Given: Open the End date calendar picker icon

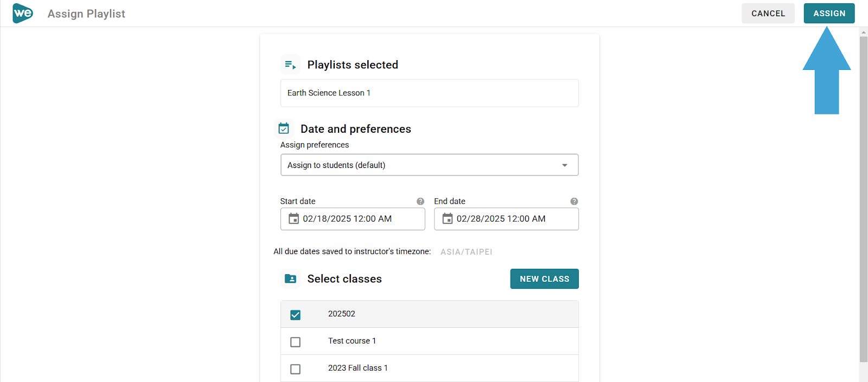Looking at the screenshot, I should [x=448, y=219].
